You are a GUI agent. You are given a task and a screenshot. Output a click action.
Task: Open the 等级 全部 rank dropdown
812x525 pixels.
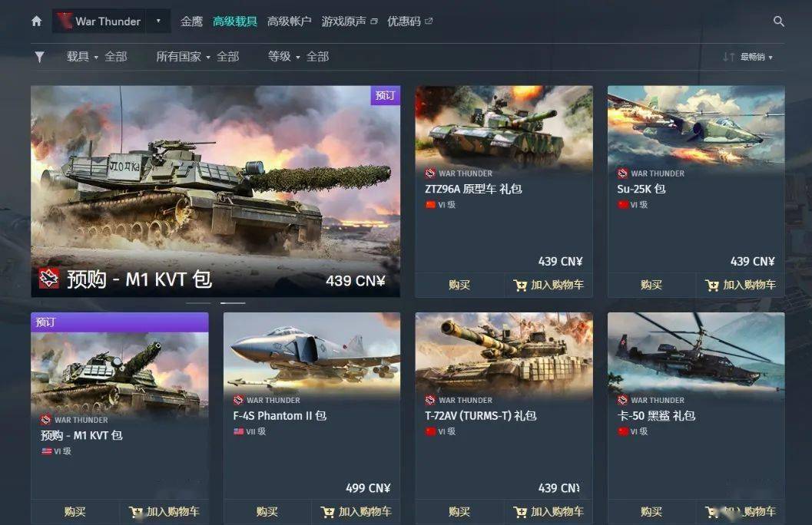pos(298,57)
